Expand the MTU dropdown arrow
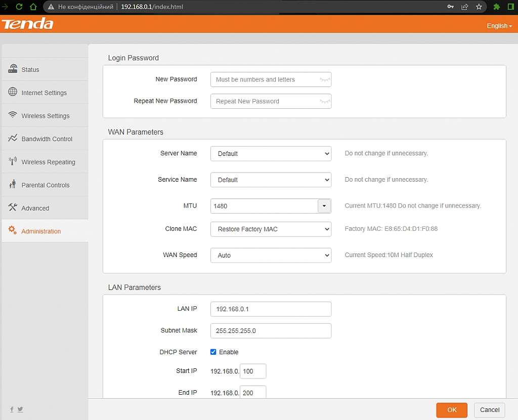The image size is (518, 420). click(324, 206)
